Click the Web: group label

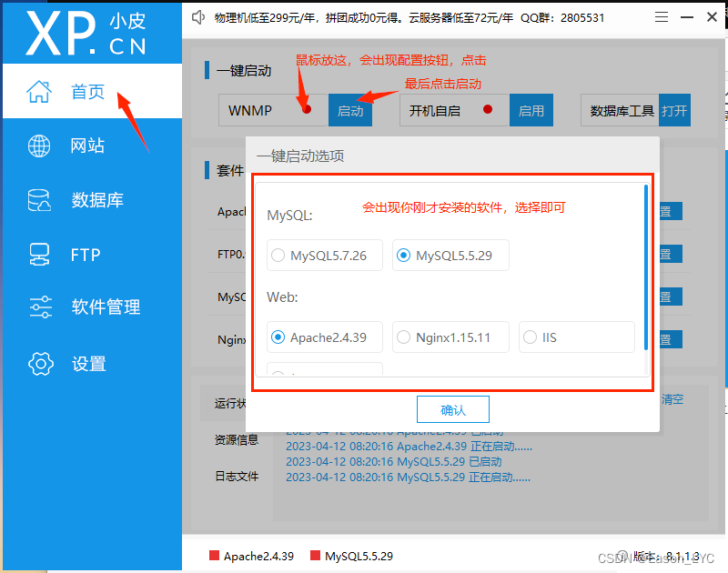coord(282,297)
